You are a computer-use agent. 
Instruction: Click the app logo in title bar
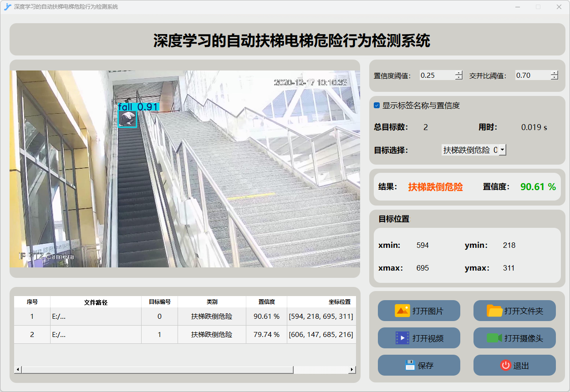click(x=7, y=7)
